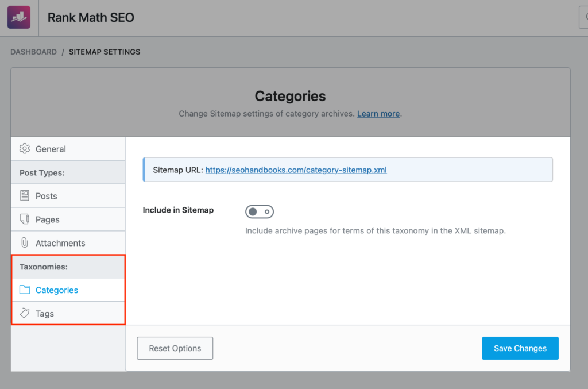
Task: Select the Pages tab
Action: (x=68, y=219)
